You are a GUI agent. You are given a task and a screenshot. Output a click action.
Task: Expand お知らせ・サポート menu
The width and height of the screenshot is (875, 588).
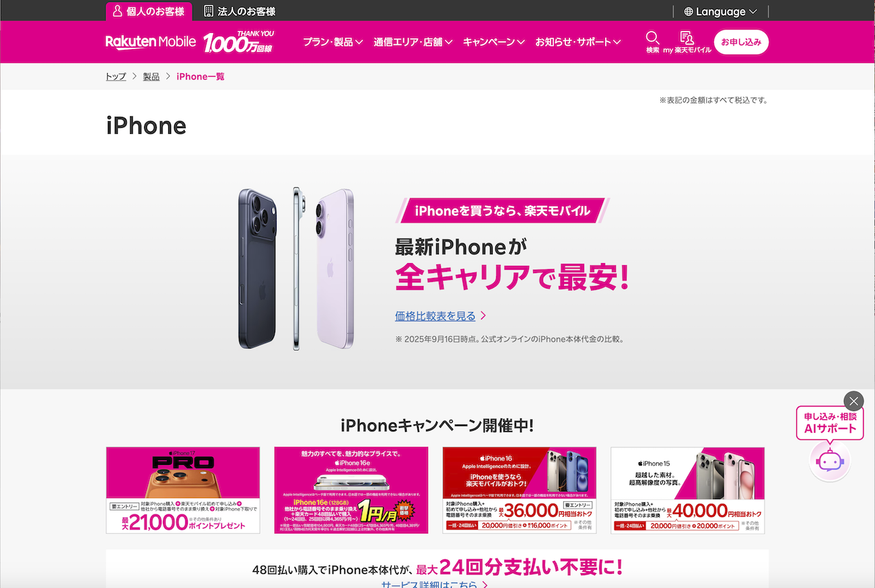tap(578, 42)
